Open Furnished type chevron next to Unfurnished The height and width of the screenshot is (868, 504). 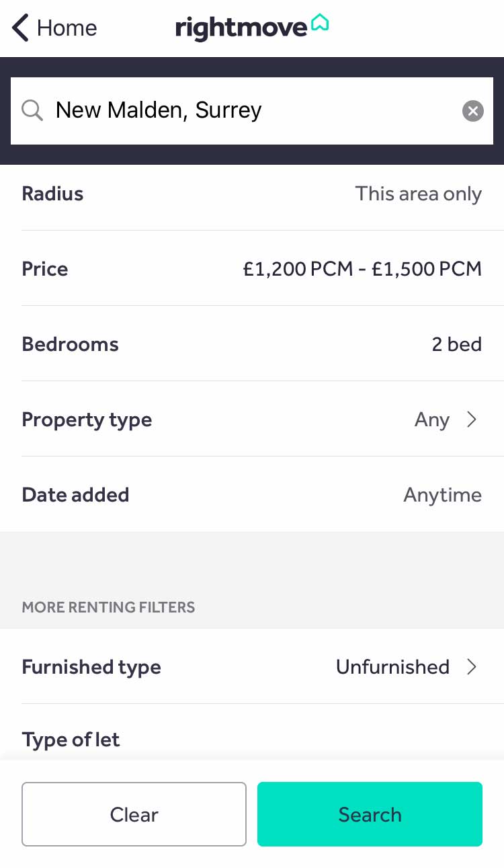pyautogui.click(x=472, y=667)
